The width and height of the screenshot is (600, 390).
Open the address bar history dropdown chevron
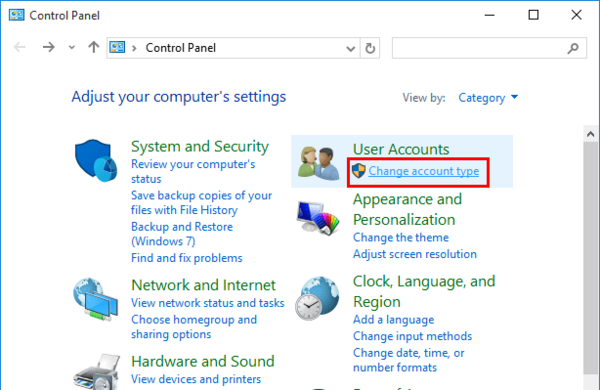(x=351, y=49)
